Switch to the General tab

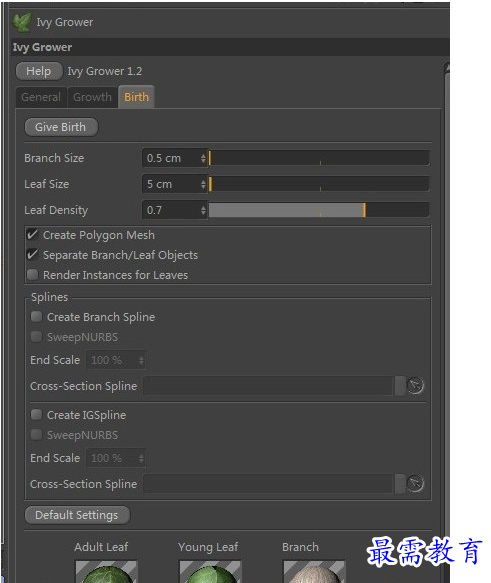click(x=41, y=97)
